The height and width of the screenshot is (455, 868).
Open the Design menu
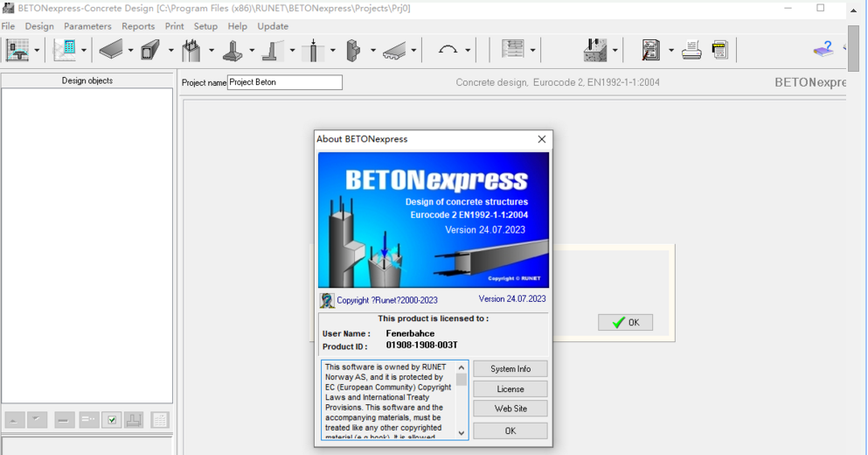[39, 26]
